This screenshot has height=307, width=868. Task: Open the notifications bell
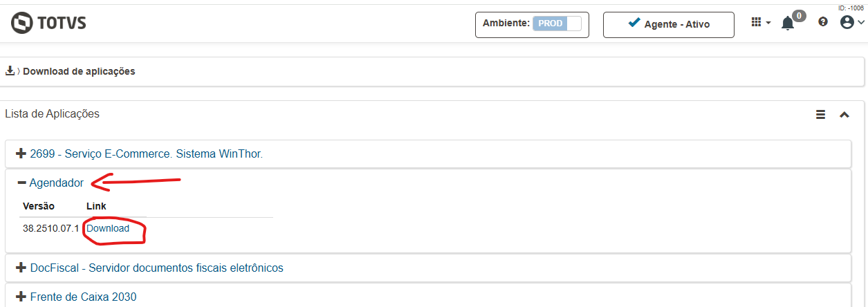[788, 24]
